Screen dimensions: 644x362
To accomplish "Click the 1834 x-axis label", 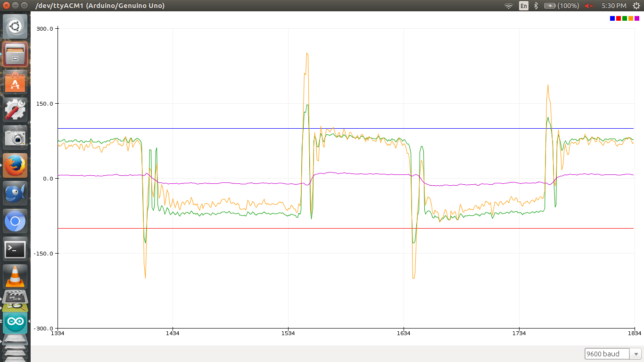I will [635, 334].
